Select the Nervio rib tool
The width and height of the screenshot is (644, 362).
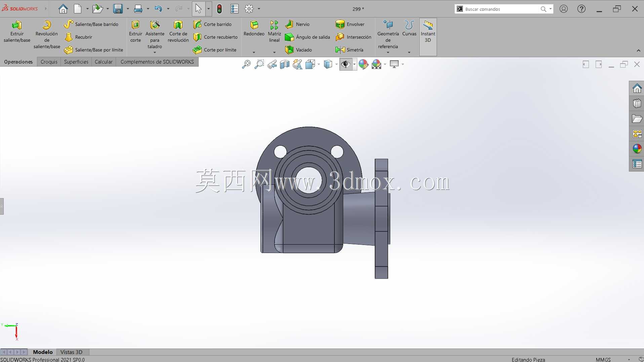tap(297, 24)
